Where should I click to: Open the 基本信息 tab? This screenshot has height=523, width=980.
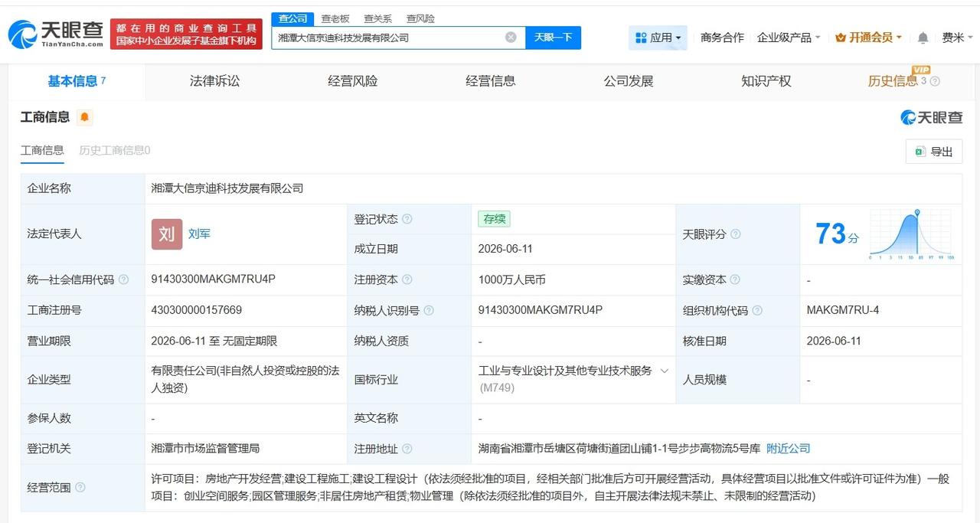tap(77, 81)
